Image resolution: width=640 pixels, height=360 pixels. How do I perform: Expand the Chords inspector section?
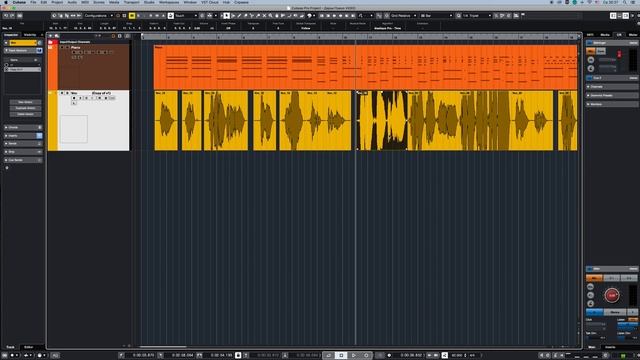(x=23, y=127)
